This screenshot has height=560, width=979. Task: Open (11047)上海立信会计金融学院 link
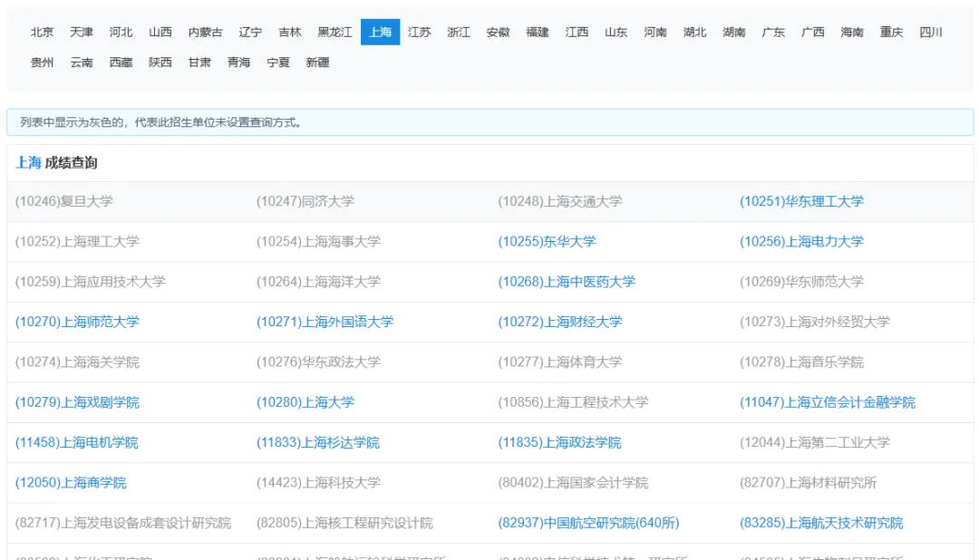[x=828, y=402]
